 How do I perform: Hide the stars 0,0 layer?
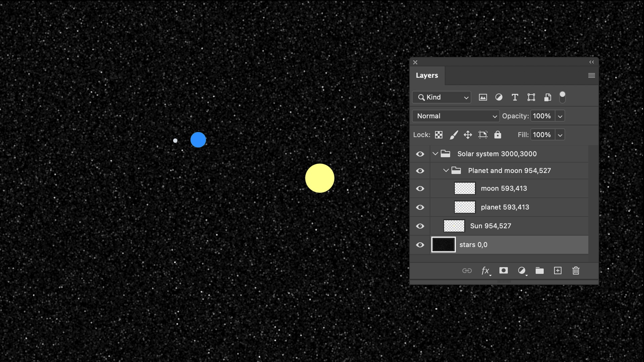[x=420, y=245]
